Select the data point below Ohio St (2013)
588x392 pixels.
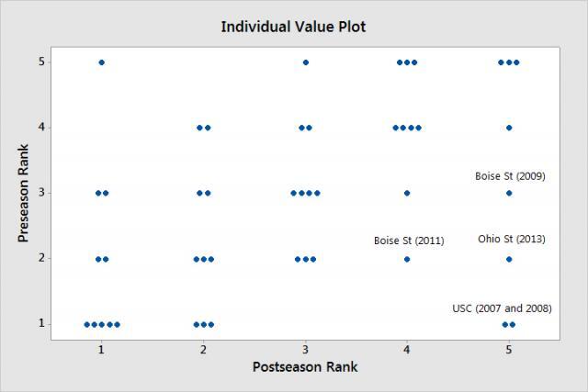tap(509, 259)
